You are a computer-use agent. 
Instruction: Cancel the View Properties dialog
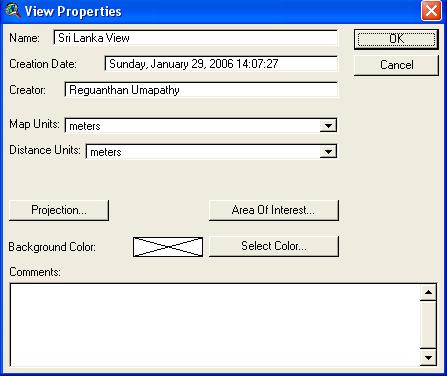coord(396,65)
